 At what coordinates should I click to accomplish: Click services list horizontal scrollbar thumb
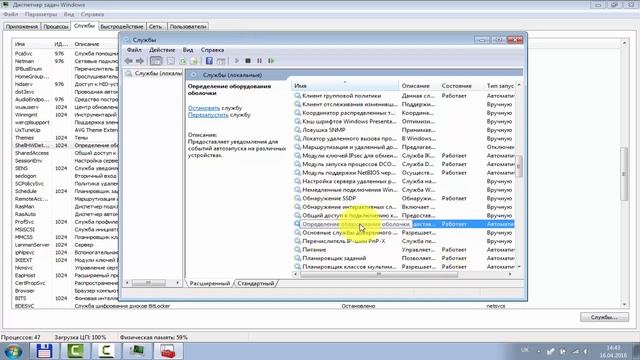pyautogui.click(x=379, y=274)
